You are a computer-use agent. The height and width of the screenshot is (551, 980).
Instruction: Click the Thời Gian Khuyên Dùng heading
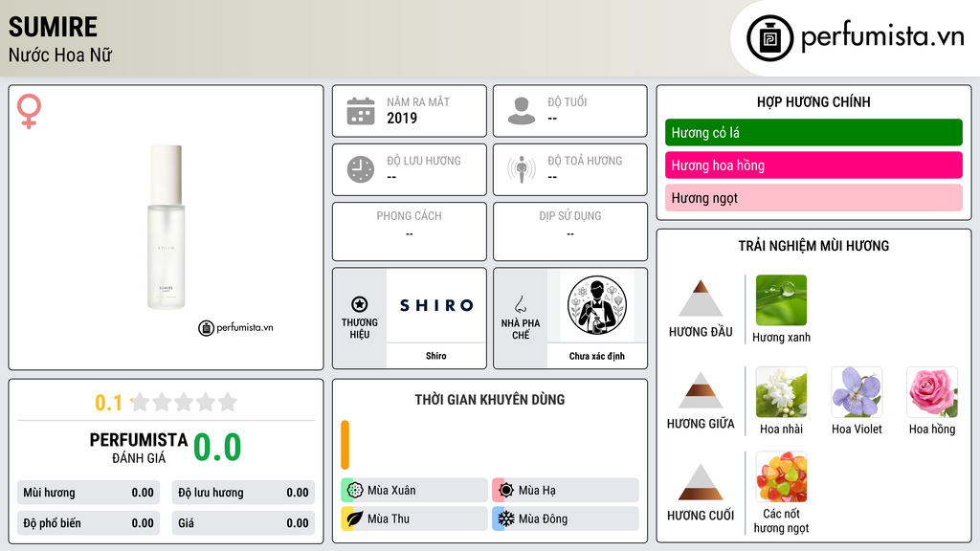coord(490,400)
